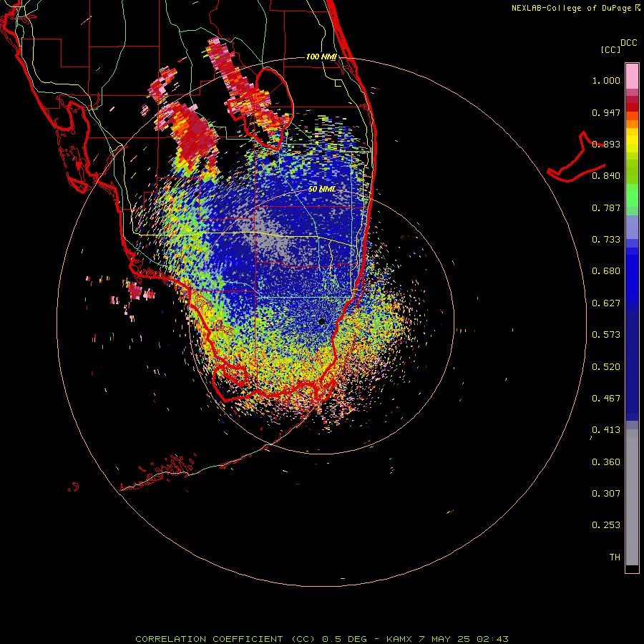Pick the orange swatch just below 0.947 value
This screenshot has width=644, height=644.
pyautogui.click(x=632, y=116)
